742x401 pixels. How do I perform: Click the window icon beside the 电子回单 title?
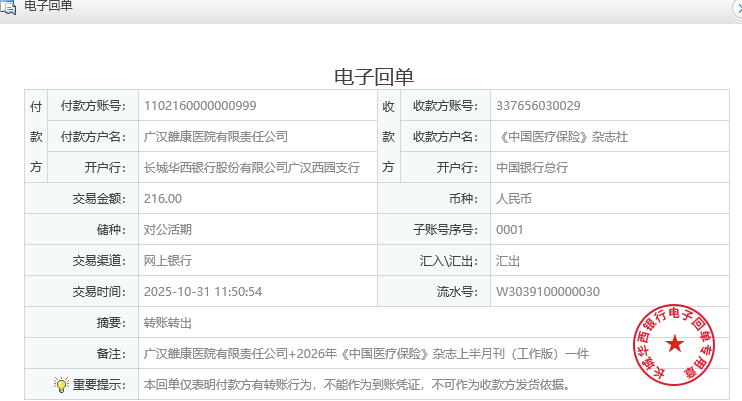coord(7,7)
